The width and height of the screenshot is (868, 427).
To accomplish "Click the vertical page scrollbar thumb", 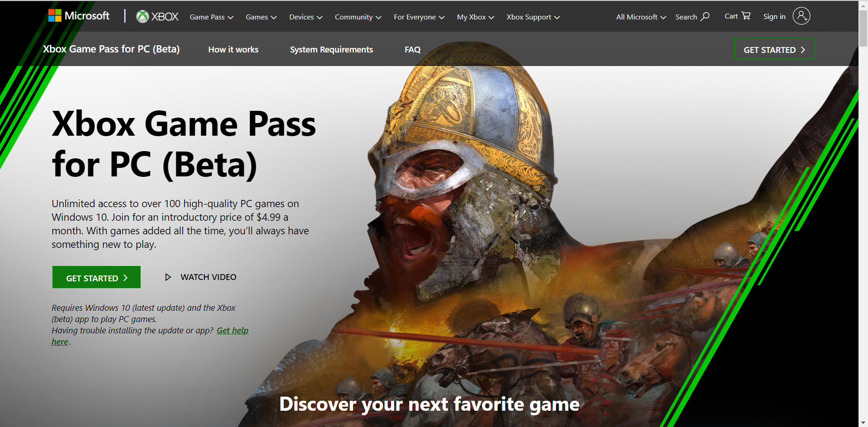I will coord(863,28).
